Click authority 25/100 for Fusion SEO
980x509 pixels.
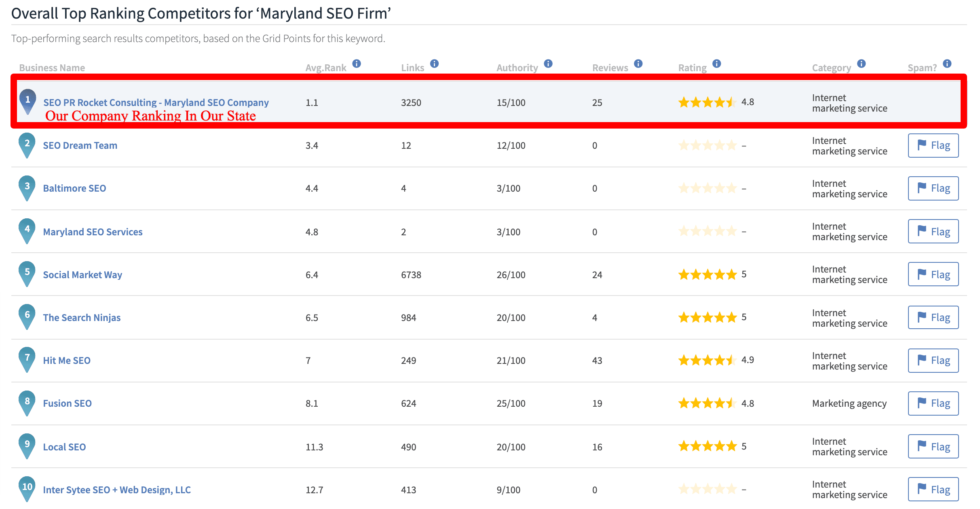(511, 403)
